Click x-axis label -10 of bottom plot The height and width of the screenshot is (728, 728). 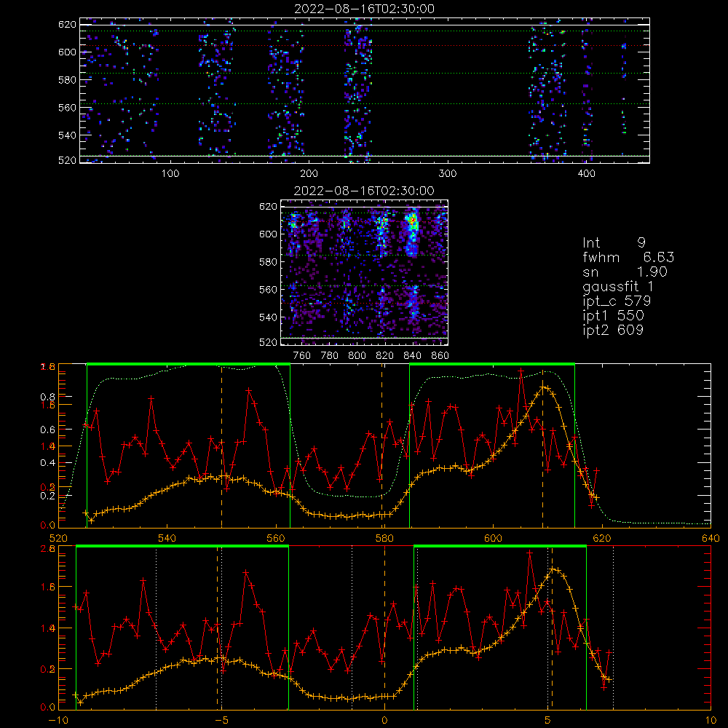pos(58,720)
